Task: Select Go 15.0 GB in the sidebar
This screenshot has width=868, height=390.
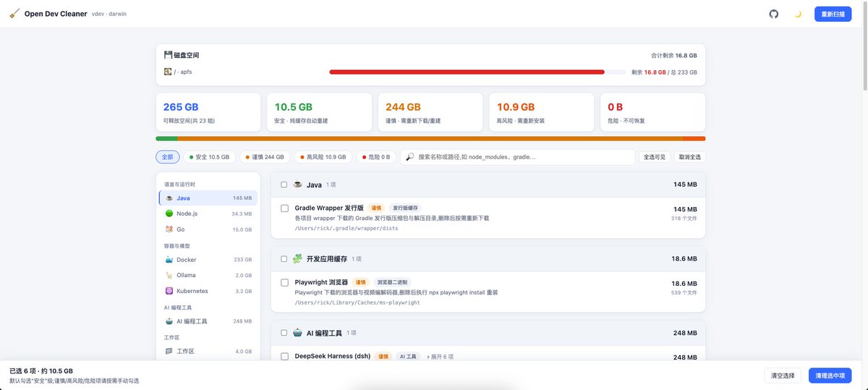Action: tap(208, 229)
